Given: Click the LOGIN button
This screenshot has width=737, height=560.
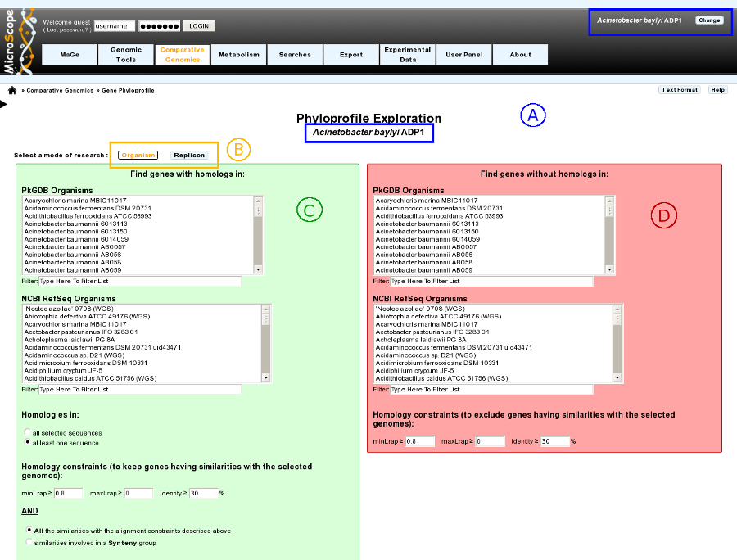Looking at the screenshot, I should [199, 26].
